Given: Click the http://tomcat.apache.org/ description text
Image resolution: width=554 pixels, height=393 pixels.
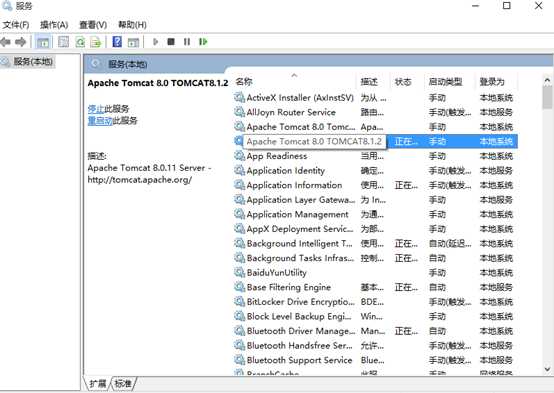Looking at the screenshot, I should click(140, 180).
